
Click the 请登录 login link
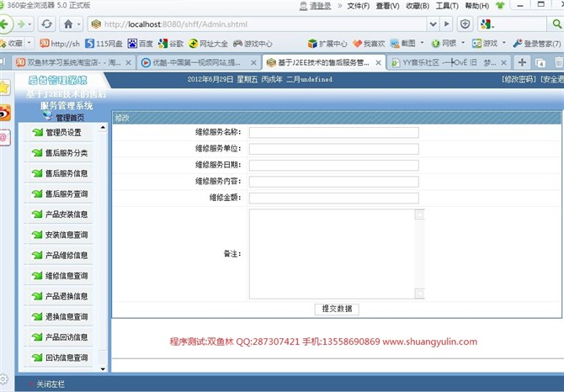[321, 6]
